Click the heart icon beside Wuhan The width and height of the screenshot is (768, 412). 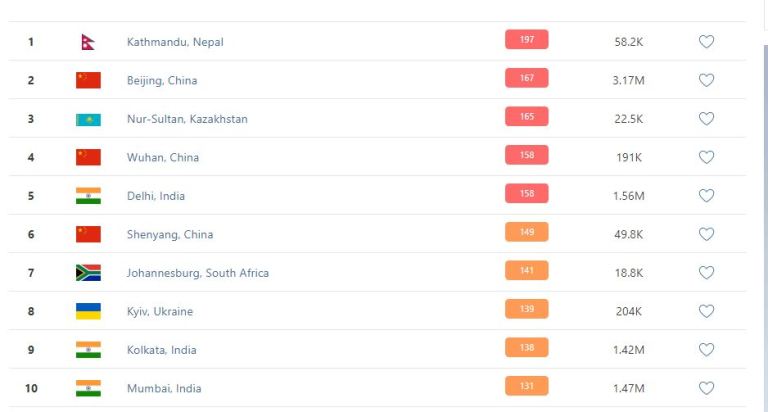tap(706, 157)
